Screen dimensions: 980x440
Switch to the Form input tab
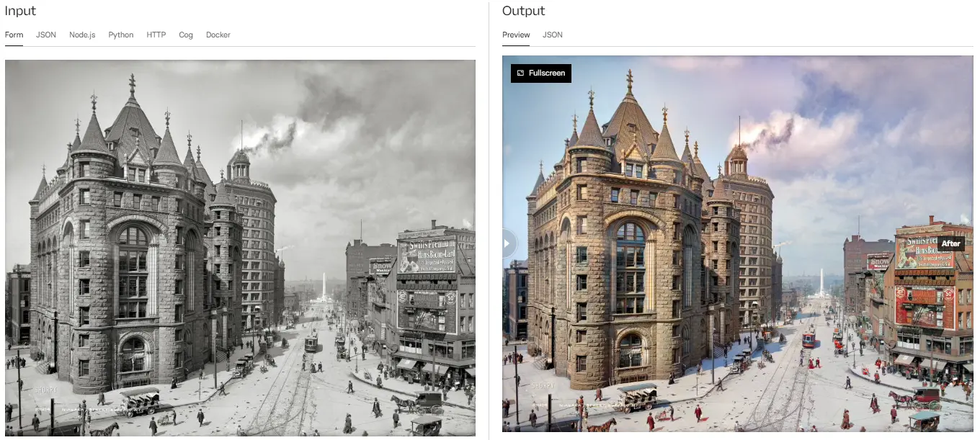tap(14, 35)
